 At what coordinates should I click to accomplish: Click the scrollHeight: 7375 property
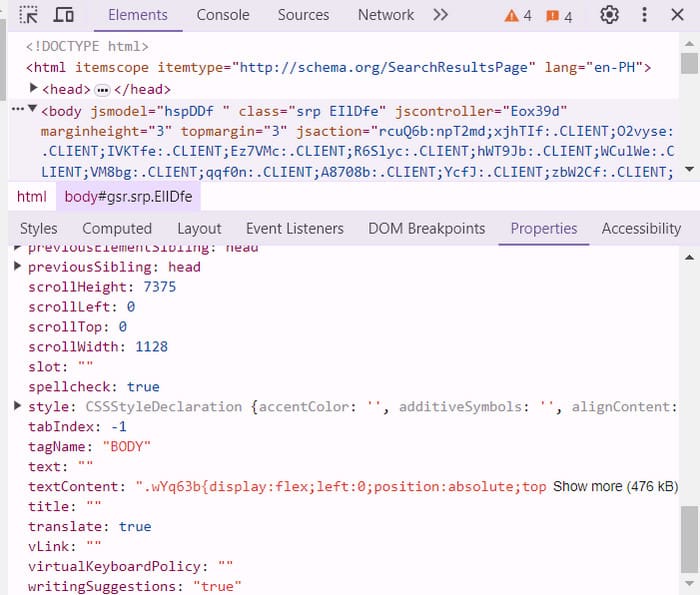click(x=102, y=287)
